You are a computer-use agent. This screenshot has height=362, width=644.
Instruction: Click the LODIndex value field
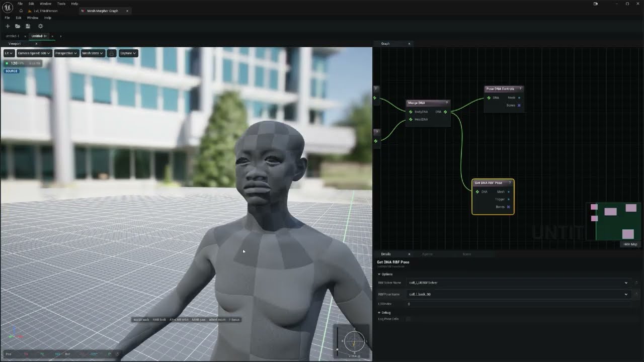pos(518,304)
